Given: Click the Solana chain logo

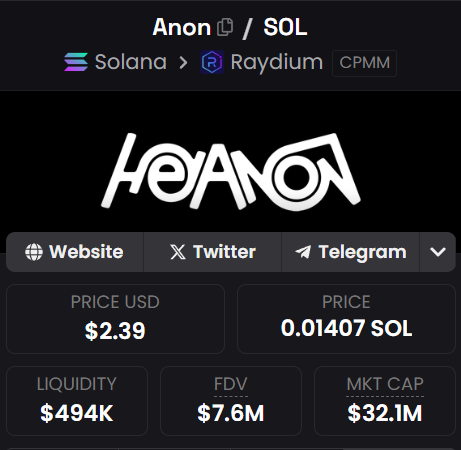Looking at the screenshot, I should (x=76, y=62).
